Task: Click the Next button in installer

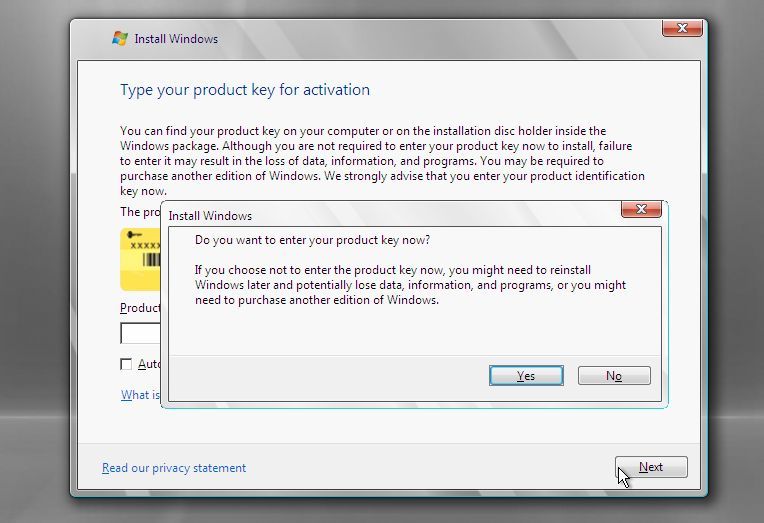Action: (x=651, y=467)
